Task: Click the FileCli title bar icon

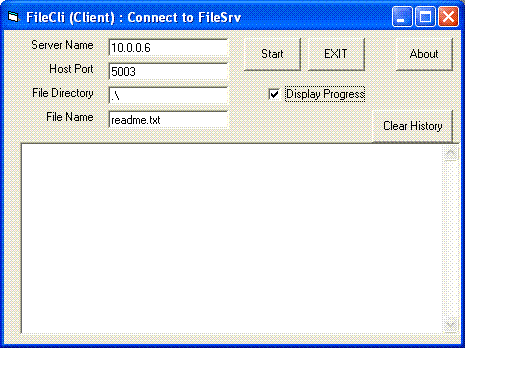Action: point(13,16)
